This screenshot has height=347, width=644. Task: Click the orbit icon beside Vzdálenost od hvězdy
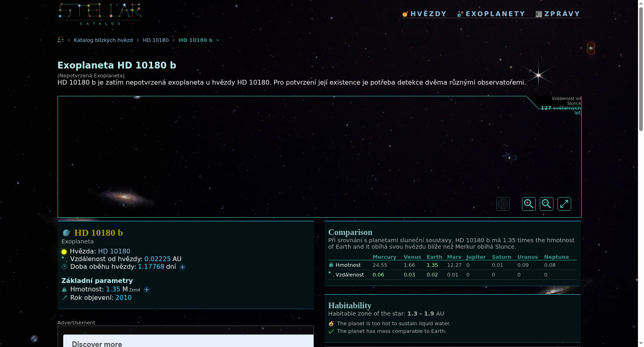(64, 259)
